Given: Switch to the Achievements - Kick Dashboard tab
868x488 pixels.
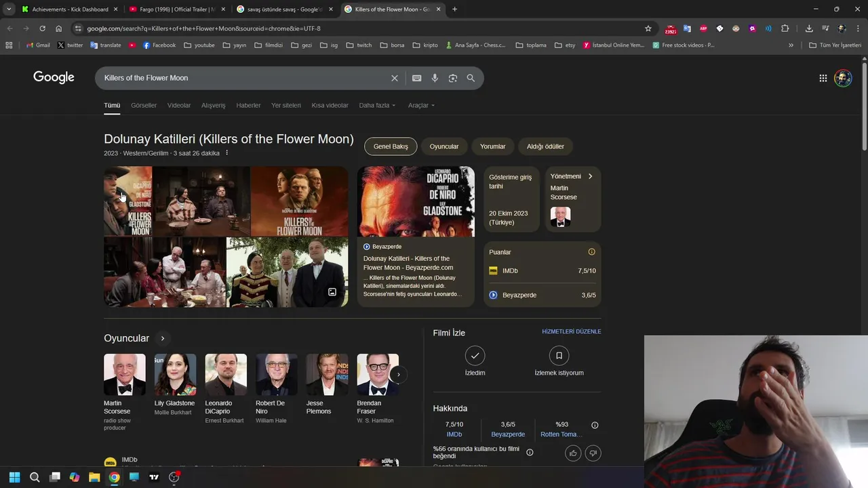Looking at the screenshot, I should [69, 9].
